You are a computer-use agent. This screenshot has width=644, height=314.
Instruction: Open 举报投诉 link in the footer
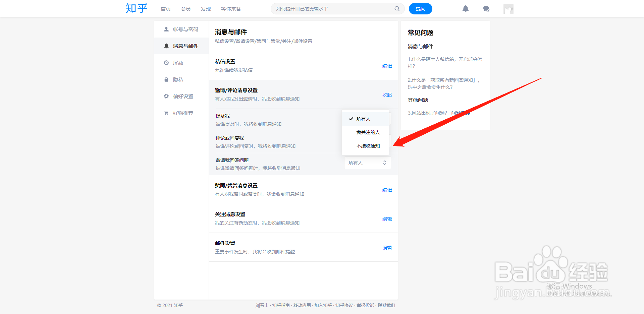click(365, 305)
